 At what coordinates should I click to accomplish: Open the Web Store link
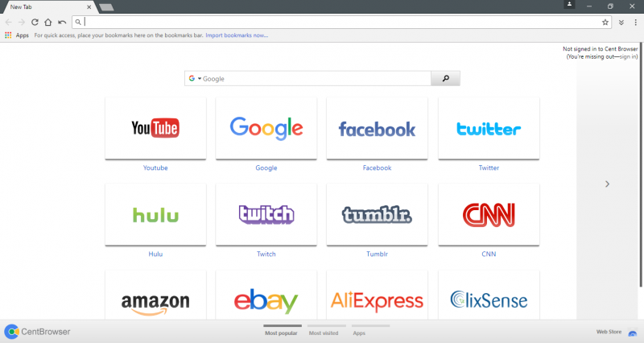(x=609, y=332)
